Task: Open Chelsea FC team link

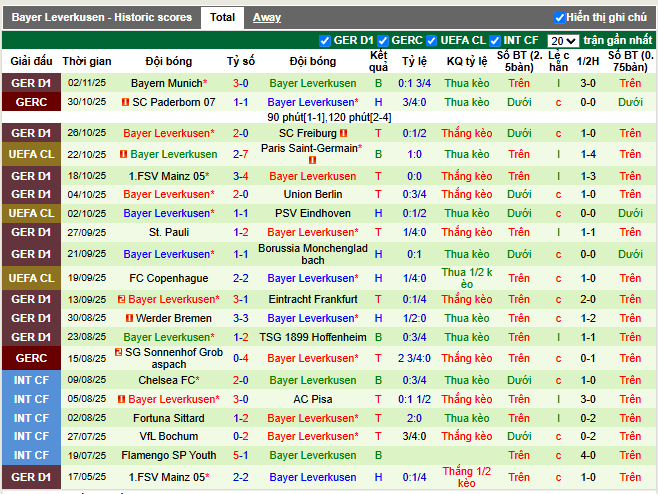Action: 167,380
